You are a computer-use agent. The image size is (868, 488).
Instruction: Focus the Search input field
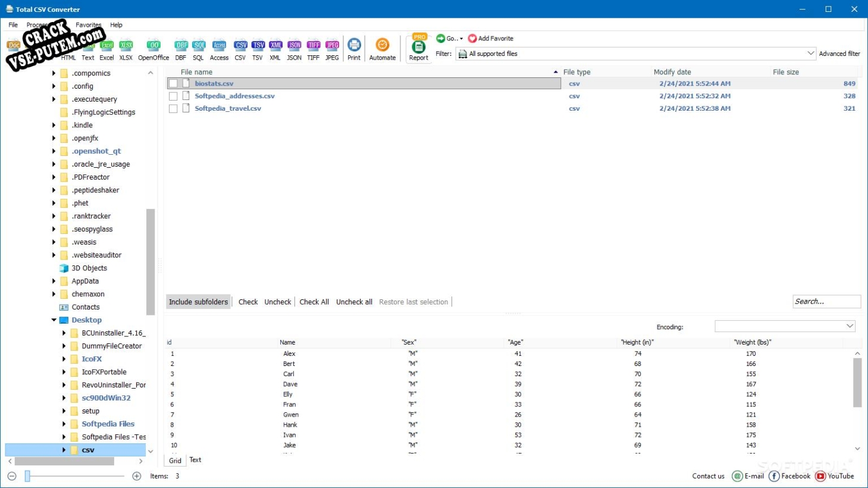(826, 302)
